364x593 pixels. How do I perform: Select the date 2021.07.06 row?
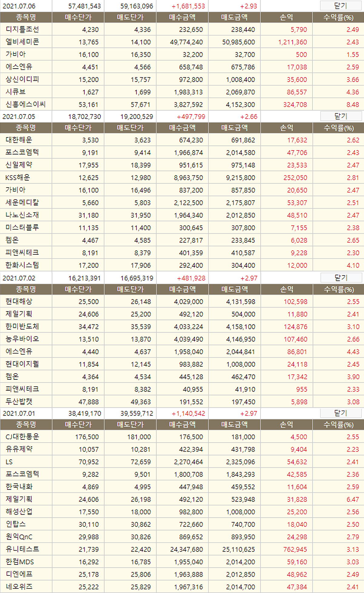[x=182, y=6]
